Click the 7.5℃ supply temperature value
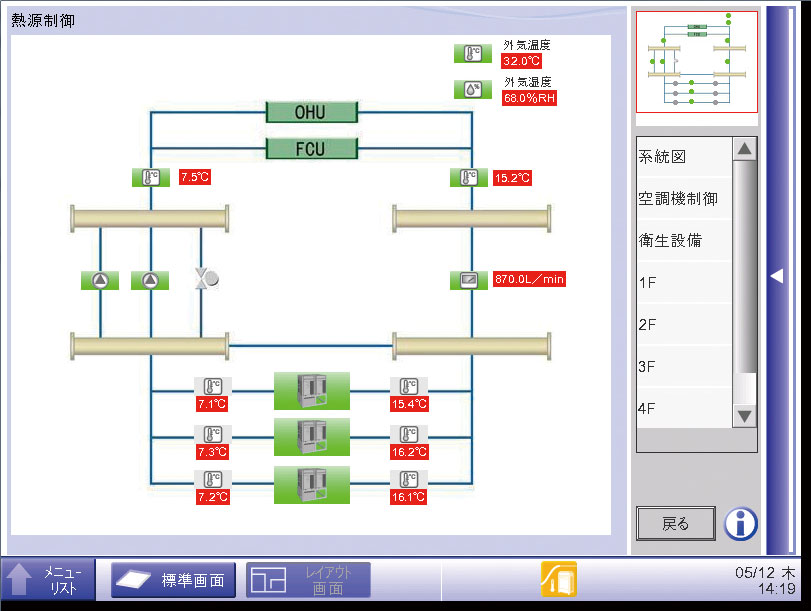The width and height of the screenshot is (811, 611). [x=195, y=177]
